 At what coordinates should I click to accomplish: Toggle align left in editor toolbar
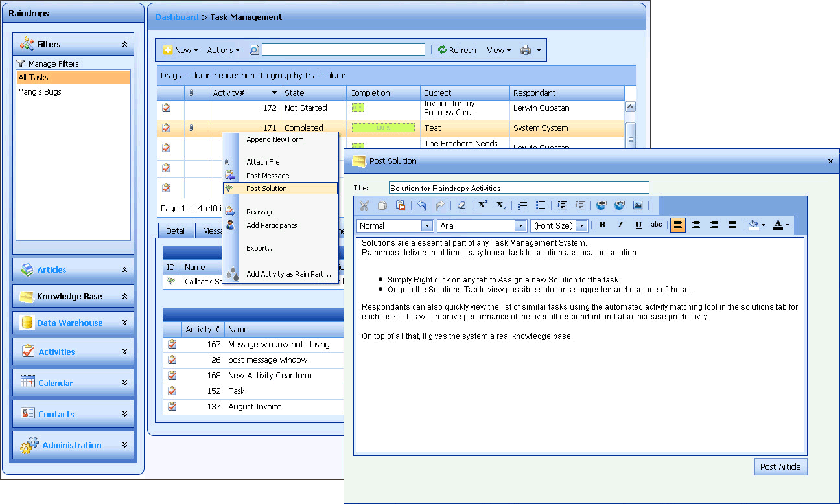678,225
